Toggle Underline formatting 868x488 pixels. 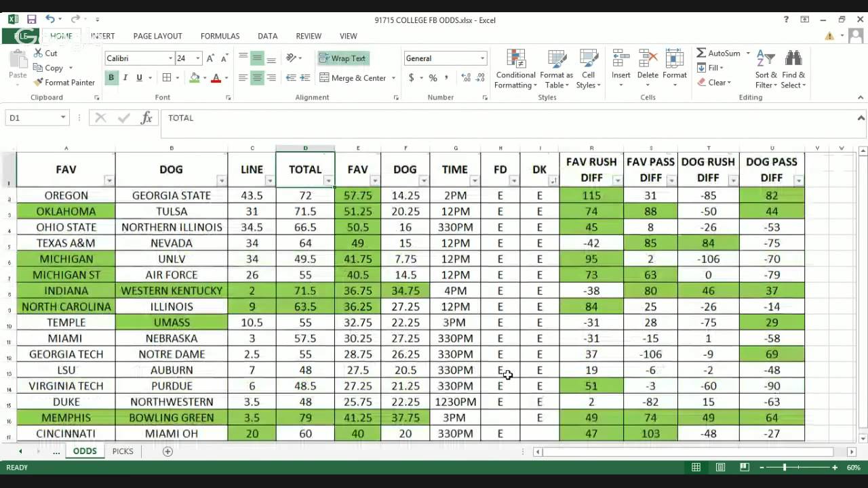pyautogui.click(x=140, y=78)
